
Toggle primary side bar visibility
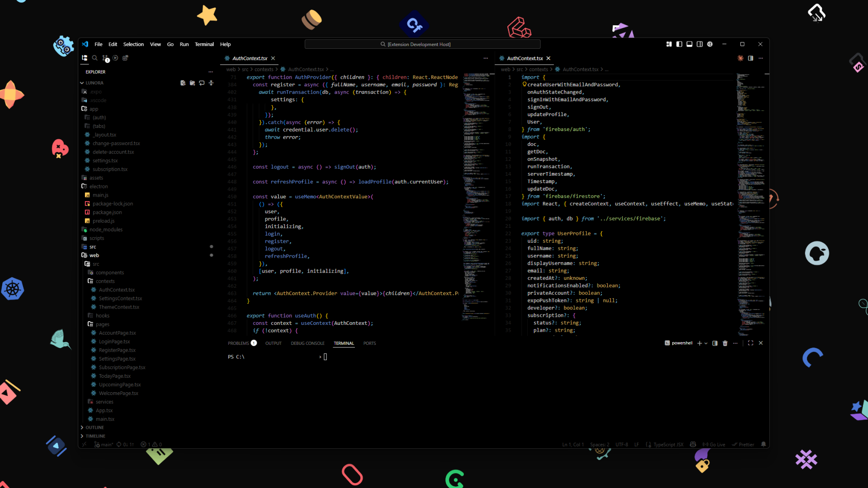click(x=679, y=44)
